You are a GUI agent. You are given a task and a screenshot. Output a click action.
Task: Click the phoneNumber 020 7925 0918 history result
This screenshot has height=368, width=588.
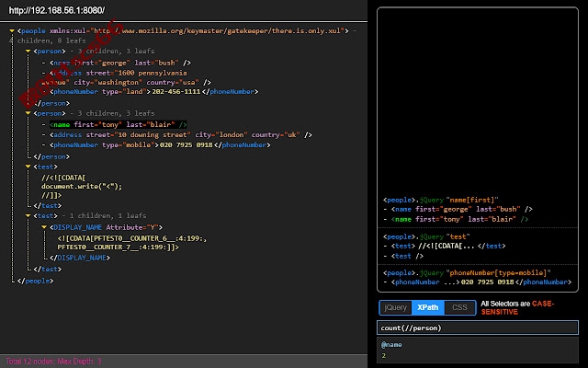[481, 282]
